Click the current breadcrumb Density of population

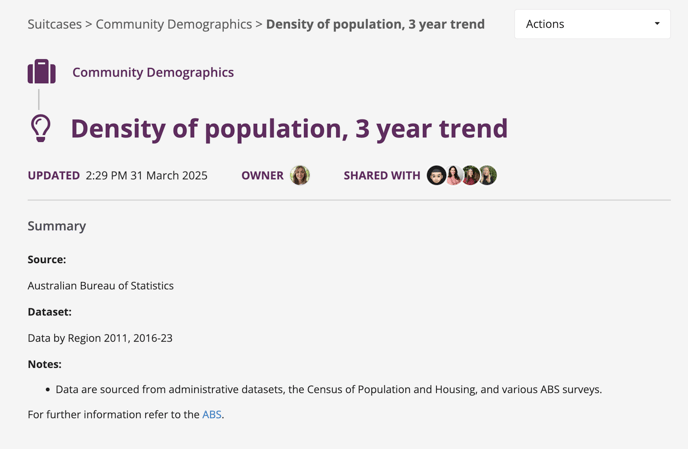click(375, 24)
